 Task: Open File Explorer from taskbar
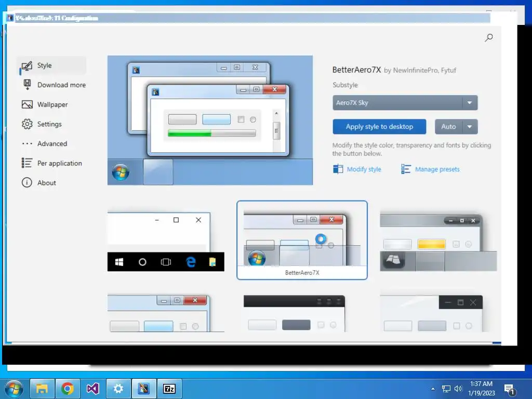click(42, 389)
